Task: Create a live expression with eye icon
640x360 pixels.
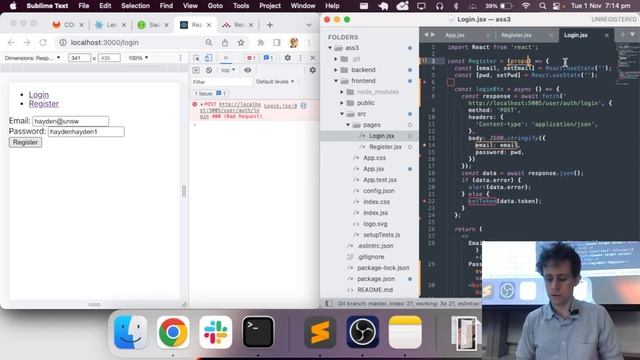Action: [247, 70]
